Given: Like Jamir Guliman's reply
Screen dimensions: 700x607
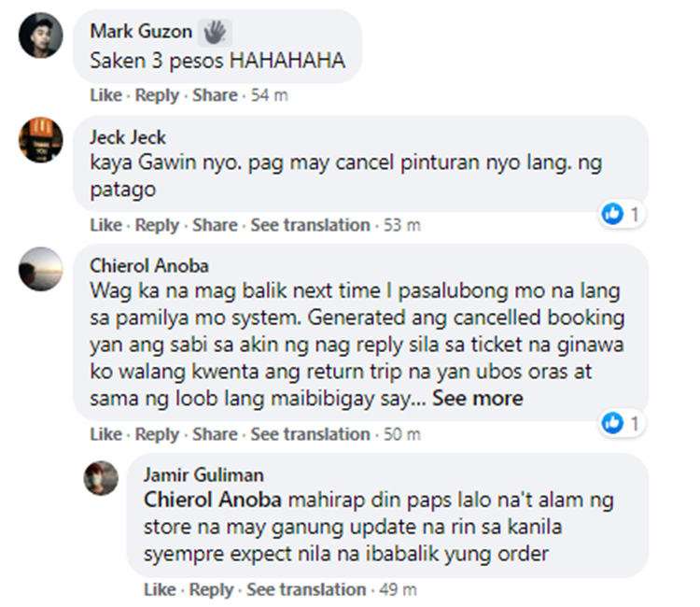Looking at the screenshot, I should 160,589.
